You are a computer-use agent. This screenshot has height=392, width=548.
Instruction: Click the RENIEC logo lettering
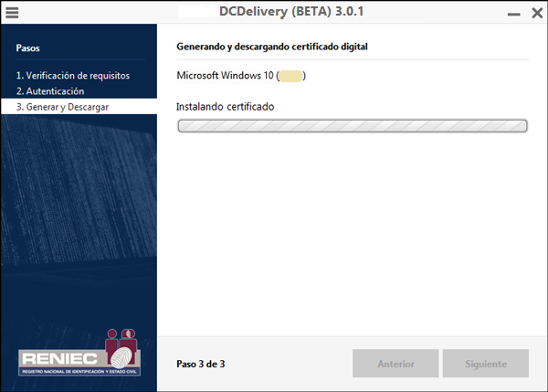tap(57, 358)
